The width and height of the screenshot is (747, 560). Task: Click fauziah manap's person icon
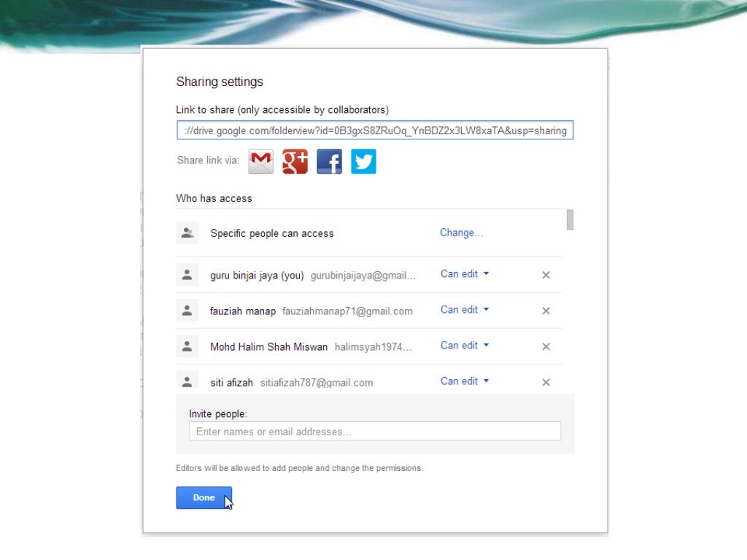pos(187,311)
